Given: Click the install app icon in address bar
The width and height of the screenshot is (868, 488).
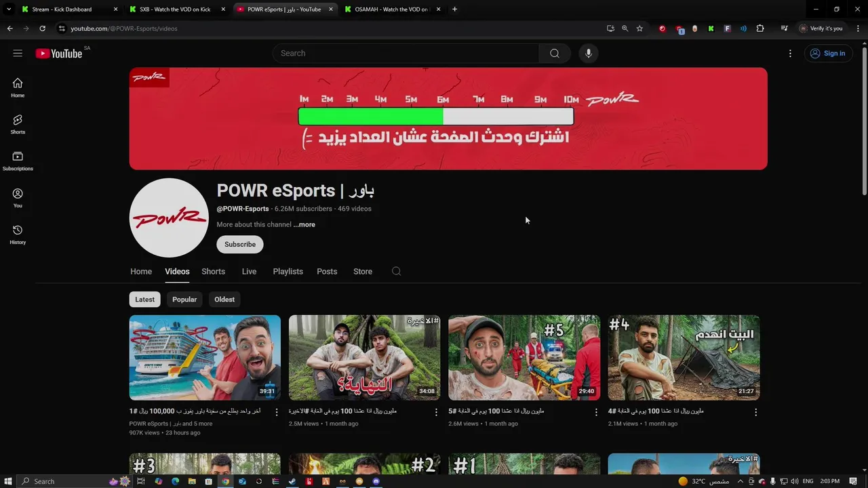Looking at the screenshot, I should [x=610, y=28].
